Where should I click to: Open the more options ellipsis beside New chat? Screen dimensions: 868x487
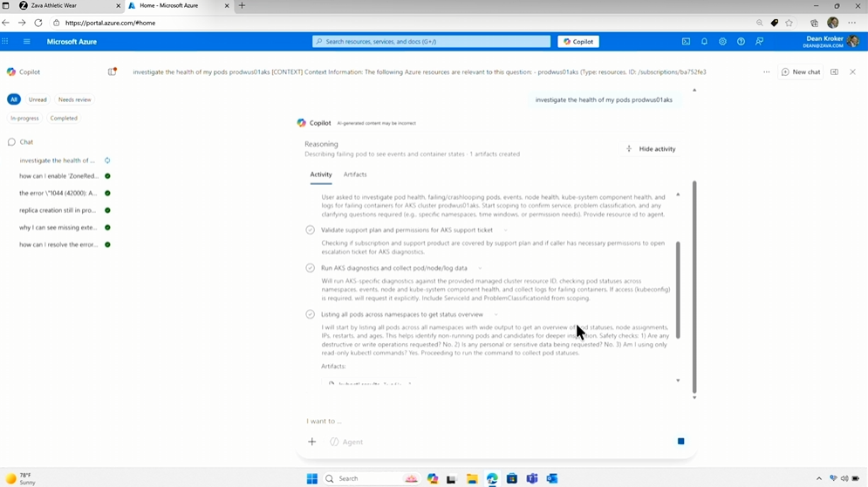(x=766, y=72)
